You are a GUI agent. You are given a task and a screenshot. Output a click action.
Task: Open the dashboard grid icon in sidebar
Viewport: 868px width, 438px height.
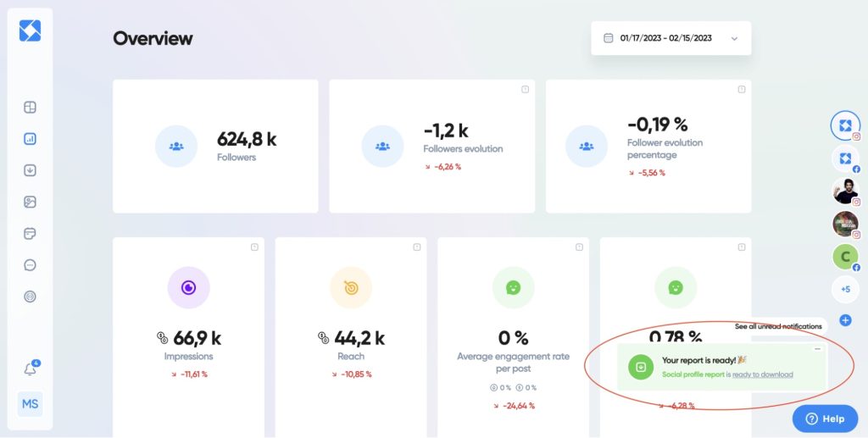[x=30, y=108]
